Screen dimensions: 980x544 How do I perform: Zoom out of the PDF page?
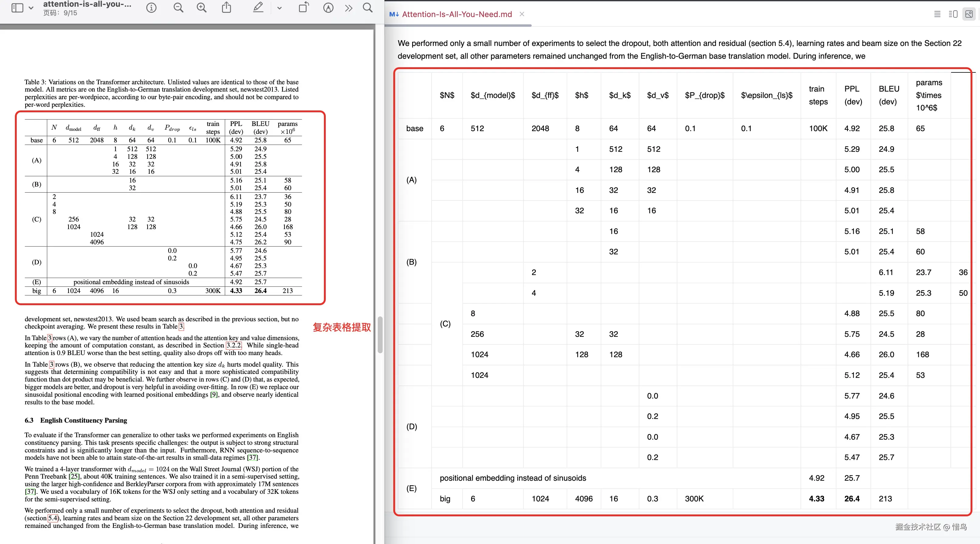click(x=179, y=8)
